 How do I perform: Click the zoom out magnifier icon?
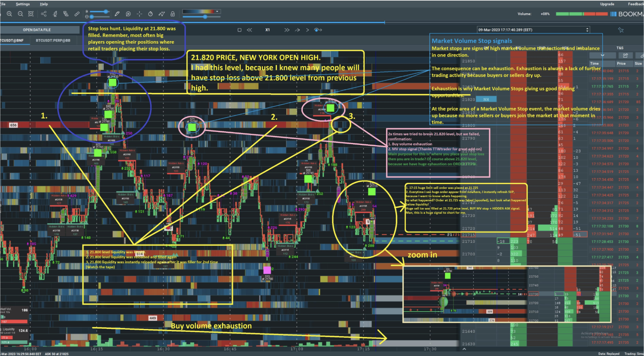tap(20, 14)
